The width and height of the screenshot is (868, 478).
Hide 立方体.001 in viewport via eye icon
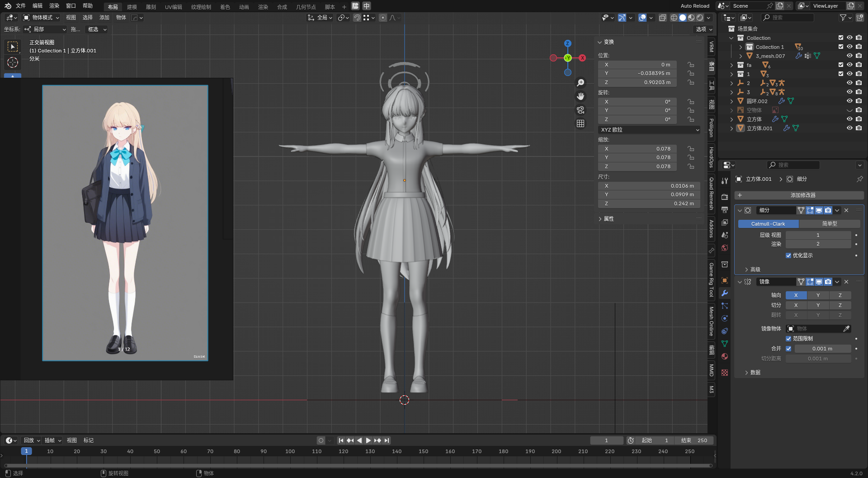849,128
